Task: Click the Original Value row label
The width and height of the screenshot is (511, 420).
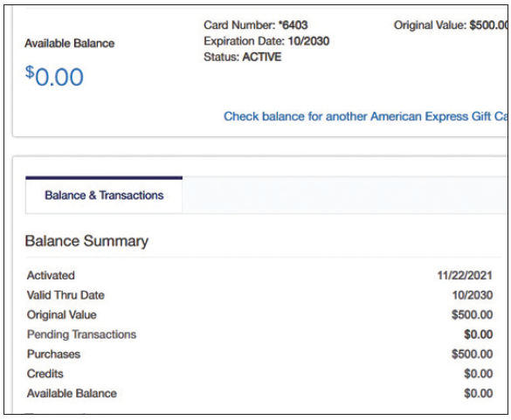Action: pyautogui.click(x=62, y=314)
